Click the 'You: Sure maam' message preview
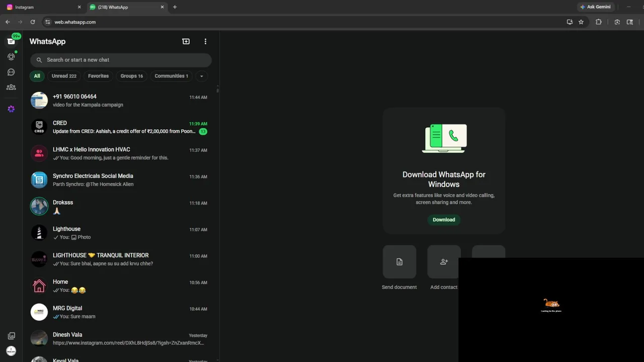The image size is (644, 362). click(77, 317)
